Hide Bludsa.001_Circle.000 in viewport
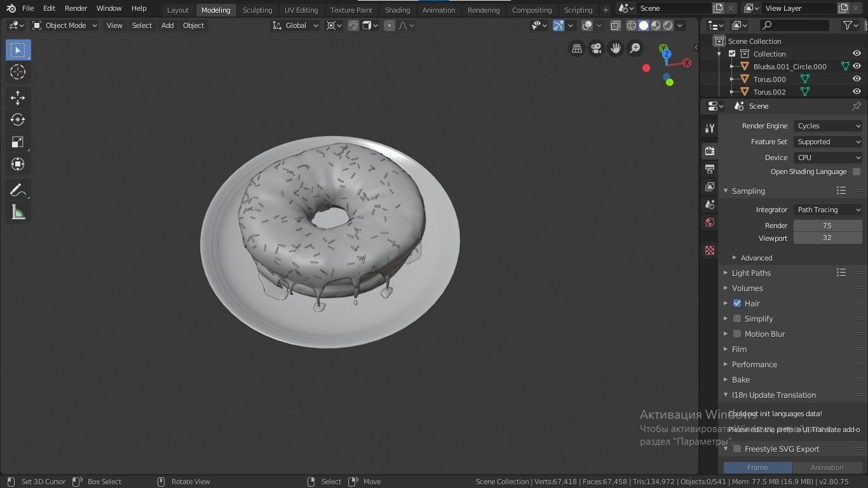This screenshot has width=868, height=488. click(x=857, y=66)
